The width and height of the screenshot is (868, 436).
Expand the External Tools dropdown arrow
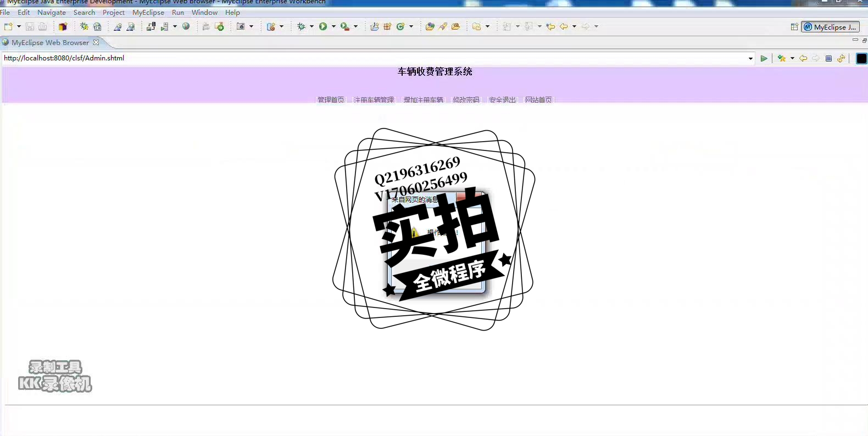tap(355, 26)
